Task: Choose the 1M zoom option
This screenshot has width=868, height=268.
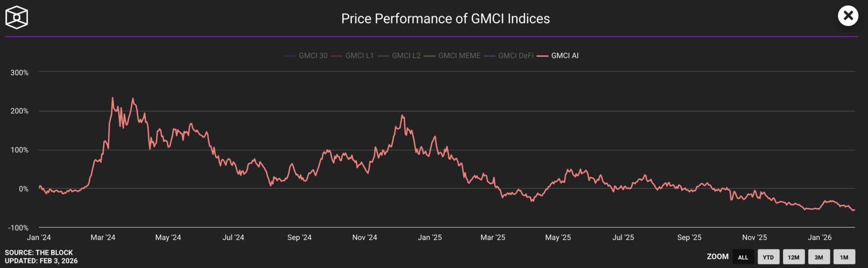Action: (x=844, y=257)
